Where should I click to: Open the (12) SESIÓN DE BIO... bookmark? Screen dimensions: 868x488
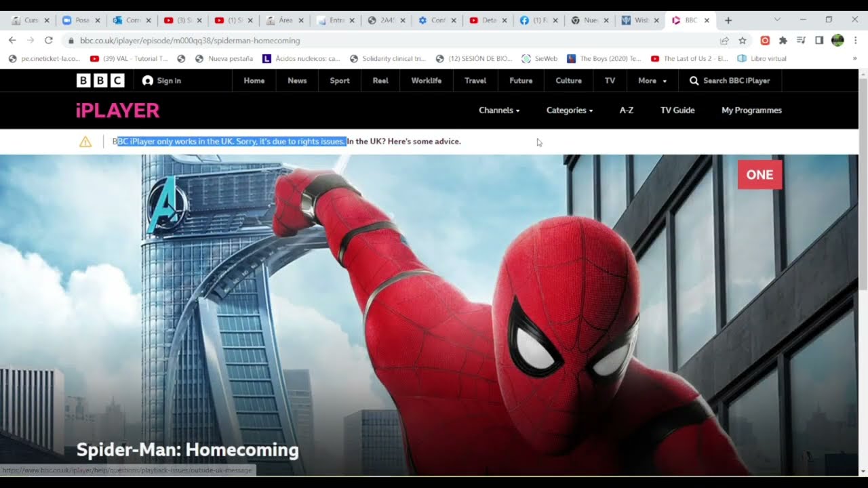pyautogui.click(x=474, y=59)
